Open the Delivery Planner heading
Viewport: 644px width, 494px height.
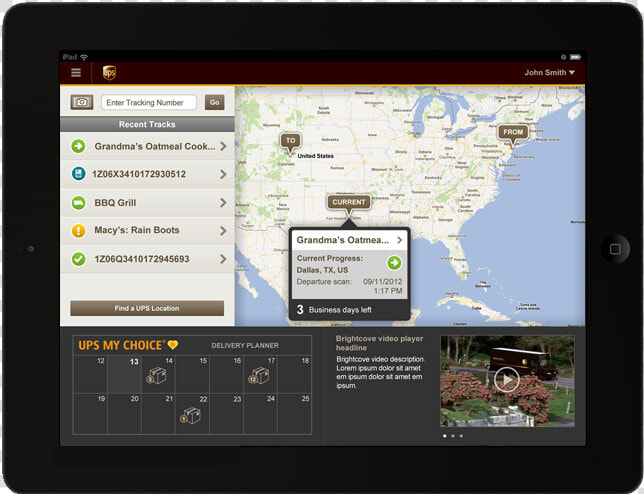[245, 346]
